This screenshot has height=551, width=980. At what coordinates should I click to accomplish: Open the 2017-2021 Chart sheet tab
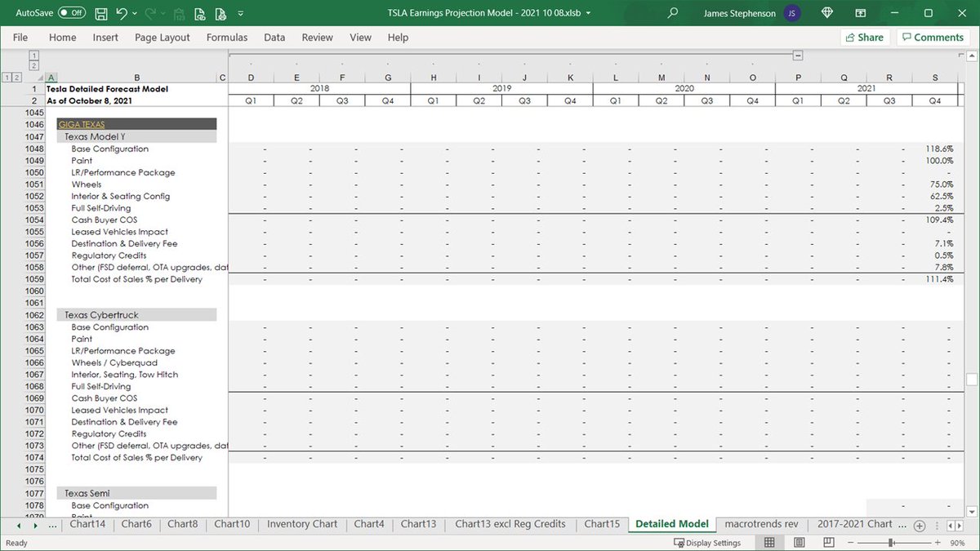pos(855,524)
